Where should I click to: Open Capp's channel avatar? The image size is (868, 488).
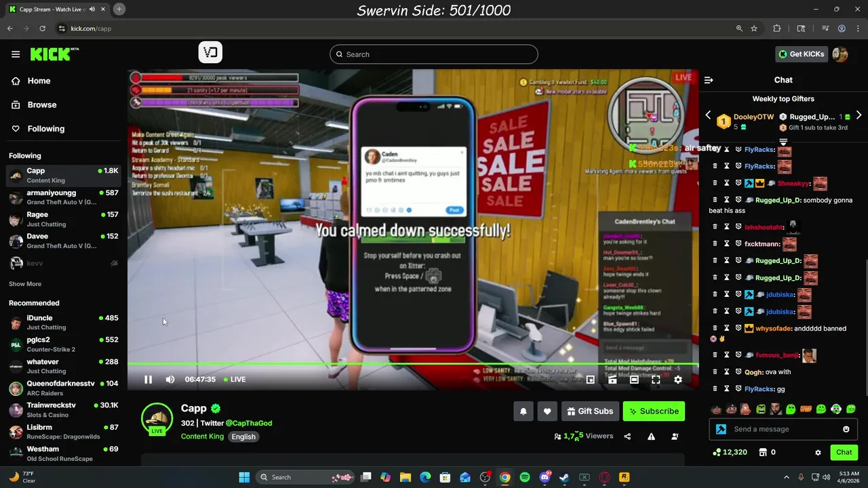157,418
